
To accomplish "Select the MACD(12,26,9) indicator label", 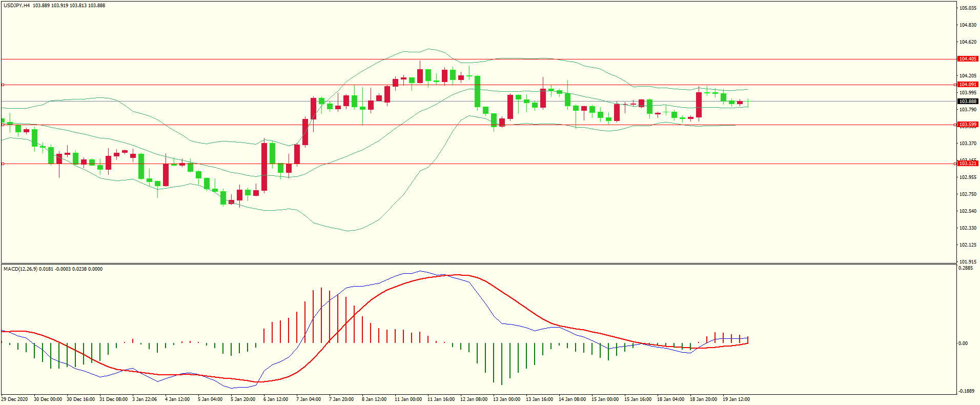I will 21,269.
